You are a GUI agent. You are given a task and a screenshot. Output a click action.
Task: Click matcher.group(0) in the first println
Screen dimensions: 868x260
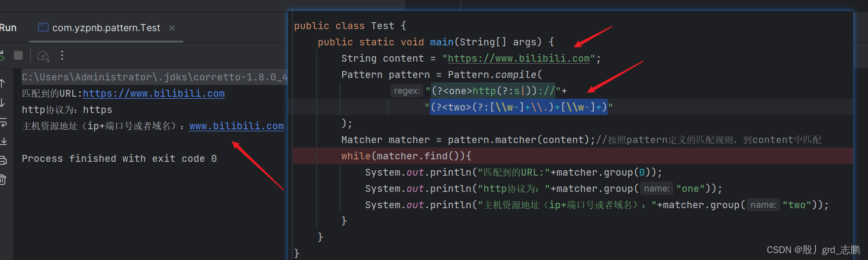tap(604, 172)
